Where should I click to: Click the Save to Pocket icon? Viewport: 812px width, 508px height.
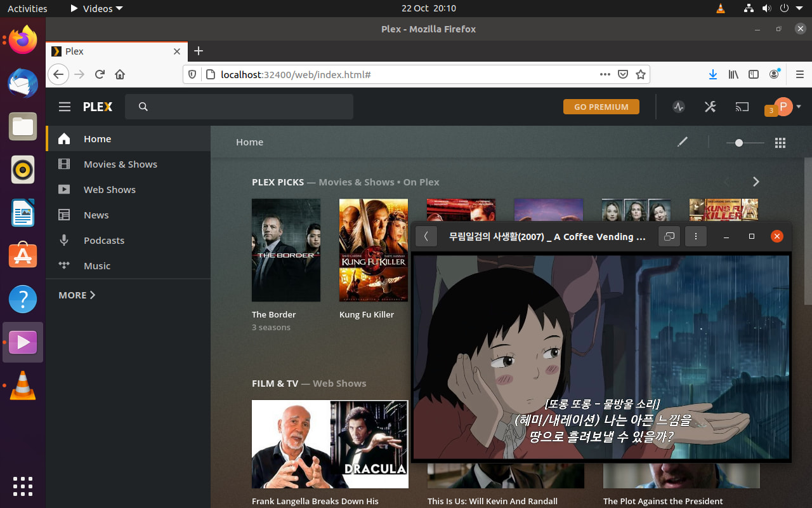(x=623, y=74)
